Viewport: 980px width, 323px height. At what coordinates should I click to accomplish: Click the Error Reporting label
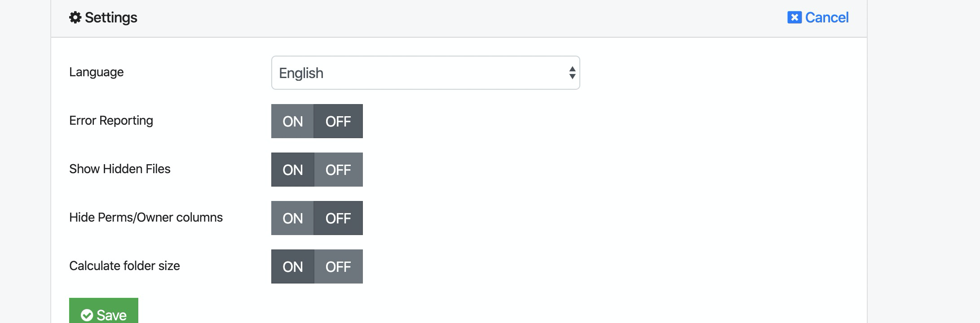[x=111, y=121]
